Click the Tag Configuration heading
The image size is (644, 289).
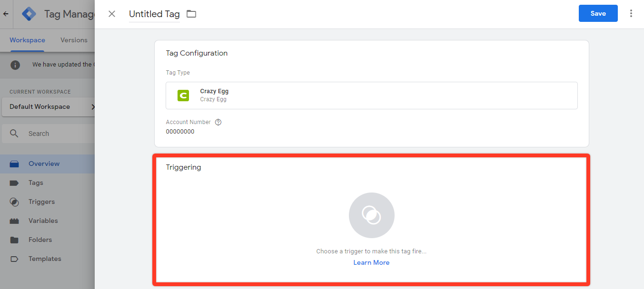[197, 53]
